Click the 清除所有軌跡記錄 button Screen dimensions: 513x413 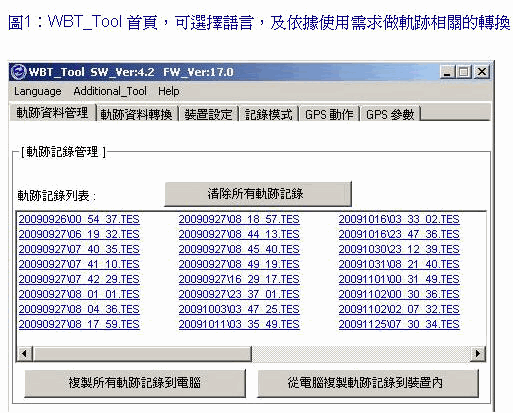point(258,194)
